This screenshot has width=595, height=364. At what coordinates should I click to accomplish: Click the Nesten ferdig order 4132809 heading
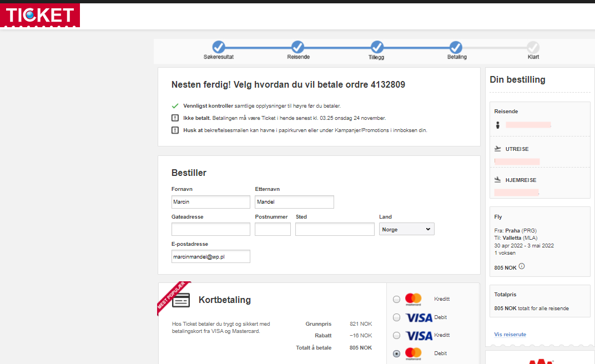[289, 84]
